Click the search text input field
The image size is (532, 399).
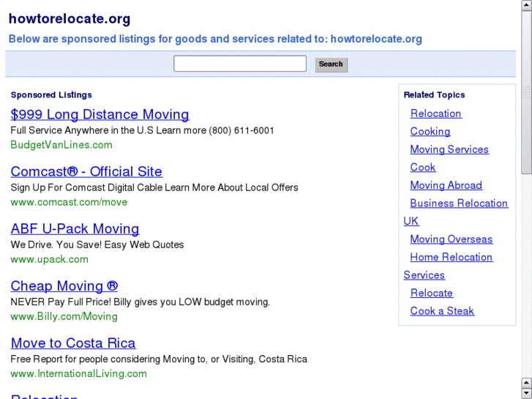pos(240,64)
